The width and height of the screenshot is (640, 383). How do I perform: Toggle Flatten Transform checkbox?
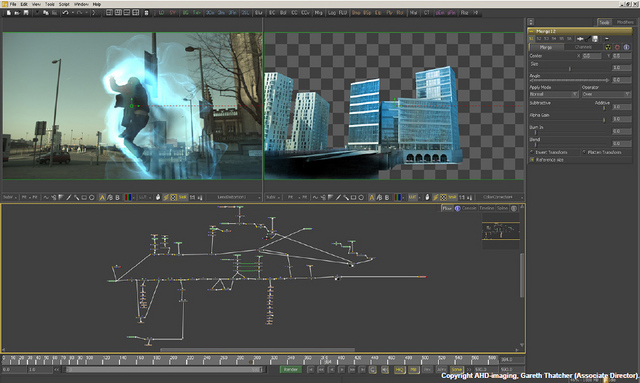pyautogui.click(x=584, y=152)
